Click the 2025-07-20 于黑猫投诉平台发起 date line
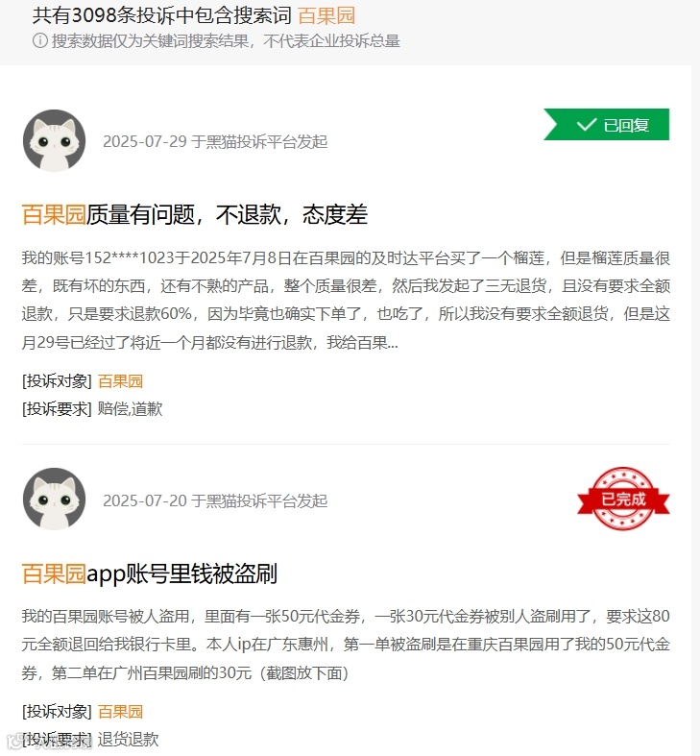Screen dimensions: 700x756 coord(215,500)
